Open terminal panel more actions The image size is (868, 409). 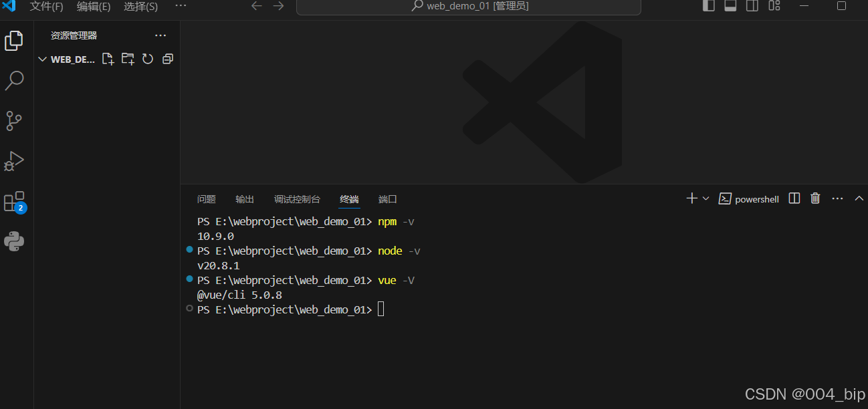click(837, 198)
